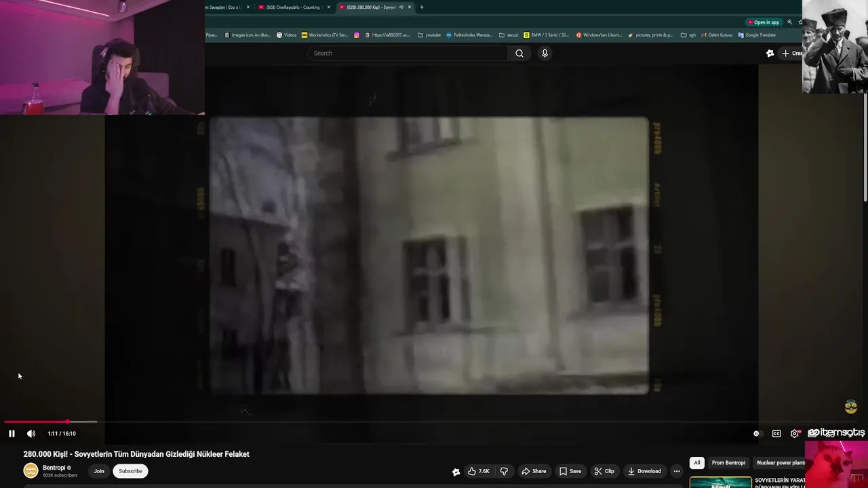The height and width of the screenshot is (488, 868).
Task: Save the video to a playlist
Action: 570,471
